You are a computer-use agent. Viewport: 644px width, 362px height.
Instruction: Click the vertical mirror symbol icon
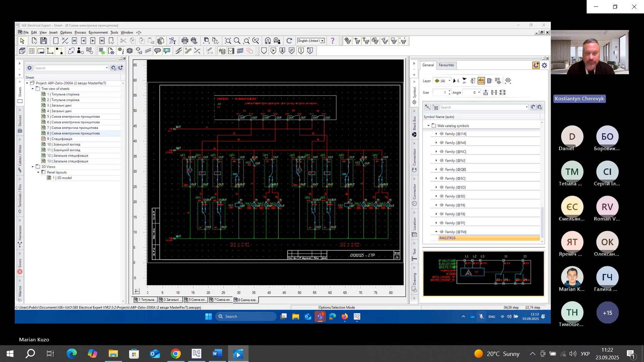click(x=464, y=81)
